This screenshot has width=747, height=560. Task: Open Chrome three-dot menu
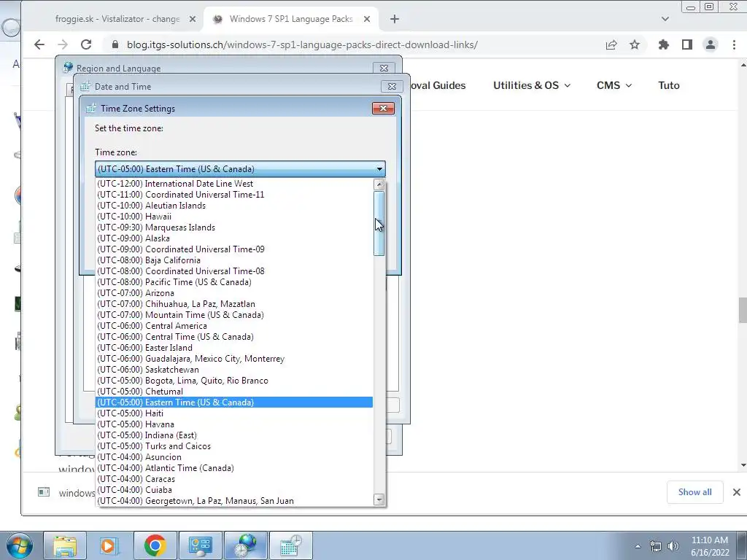734,44
